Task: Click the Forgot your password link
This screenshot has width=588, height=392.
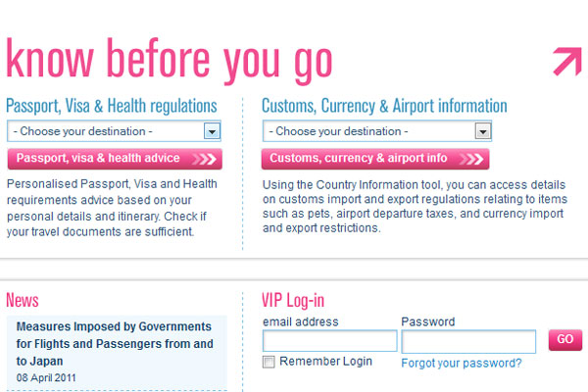Action: [462, 363]
